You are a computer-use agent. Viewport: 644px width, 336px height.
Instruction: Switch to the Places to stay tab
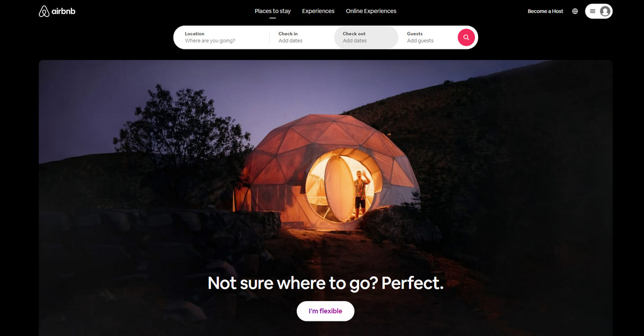(273, 11)
